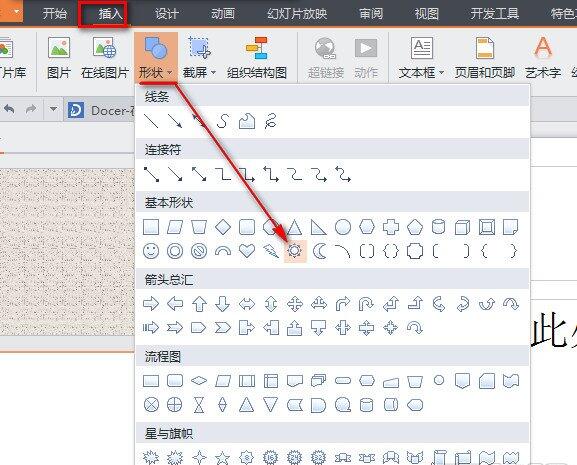Image resolution: width=577 pixels, height=465 pixels.
Task: Click the undo arrow
Action: pyautogui.click(x=10, y=109)
